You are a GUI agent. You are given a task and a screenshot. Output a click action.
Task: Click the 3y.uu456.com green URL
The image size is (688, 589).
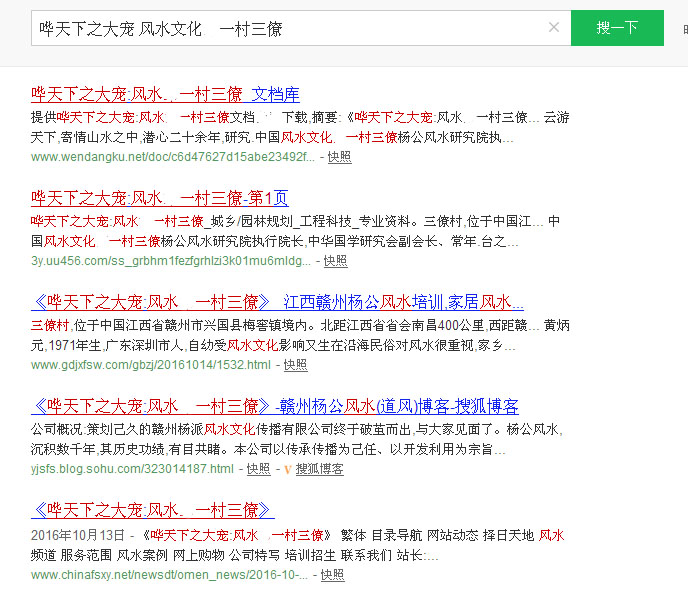click(170, 261)
